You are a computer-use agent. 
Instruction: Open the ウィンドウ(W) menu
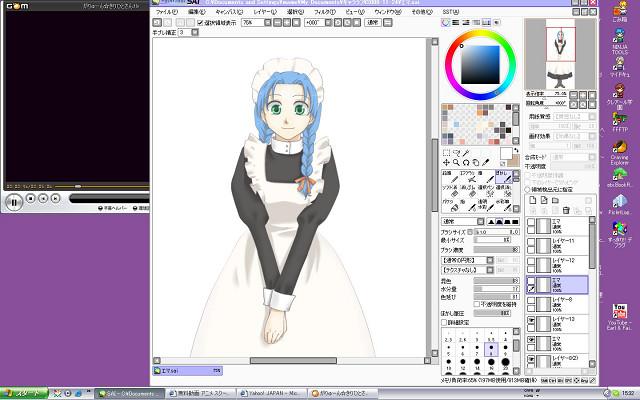388,12
